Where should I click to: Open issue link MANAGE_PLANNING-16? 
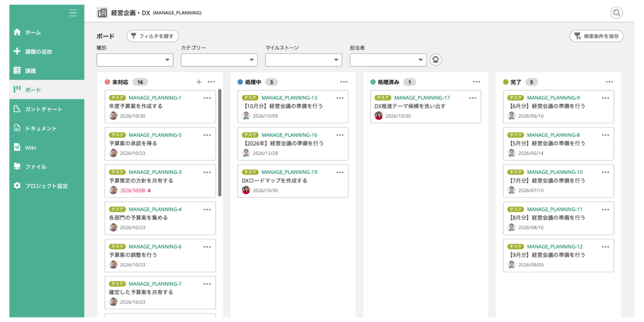289,135
